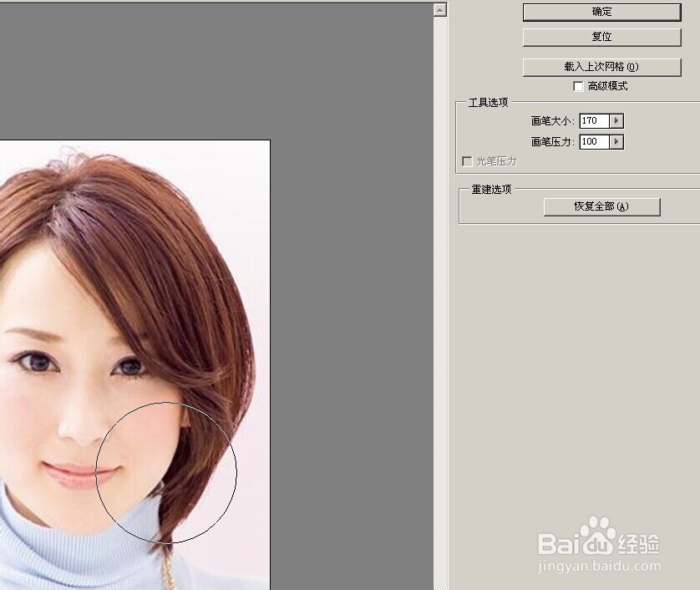Click the 画笔大小 brush size field
Viewport: 700px width, 590px height.
(x=594, y=120)
